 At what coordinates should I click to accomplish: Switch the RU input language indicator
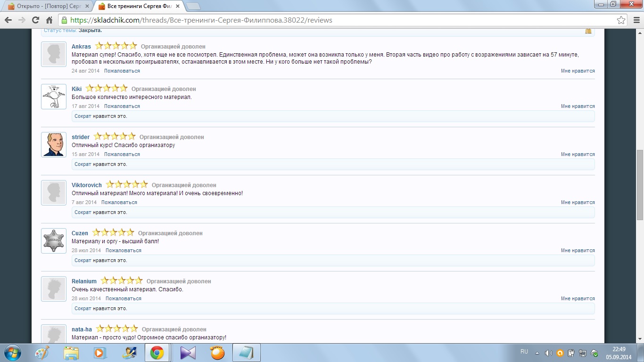point(524,352)
